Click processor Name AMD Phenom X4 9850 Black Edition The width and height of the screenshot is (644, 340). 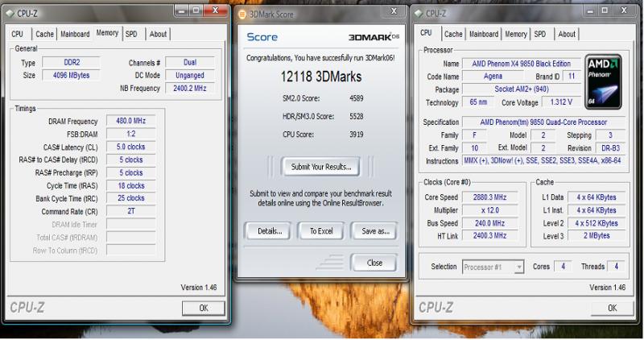(521, 64)
